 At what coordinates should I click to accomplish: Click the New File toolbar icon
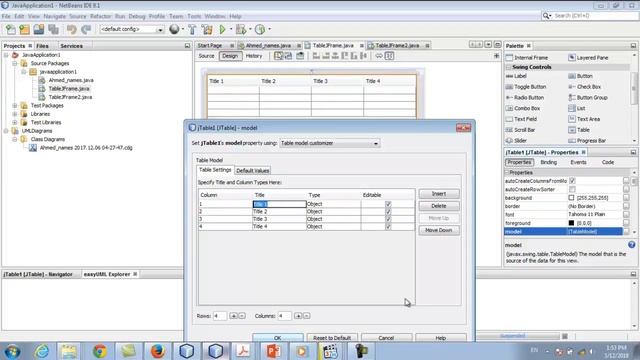tap(11, 29)
